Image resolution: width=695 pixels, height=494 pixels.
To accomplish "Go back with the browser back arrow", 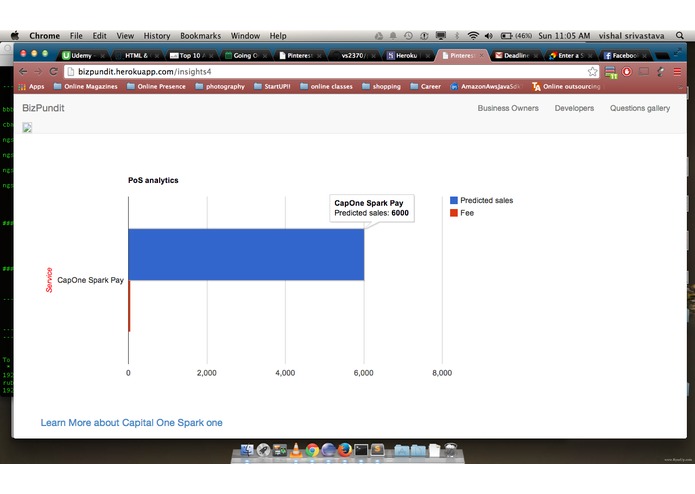I will pos(23,71).
